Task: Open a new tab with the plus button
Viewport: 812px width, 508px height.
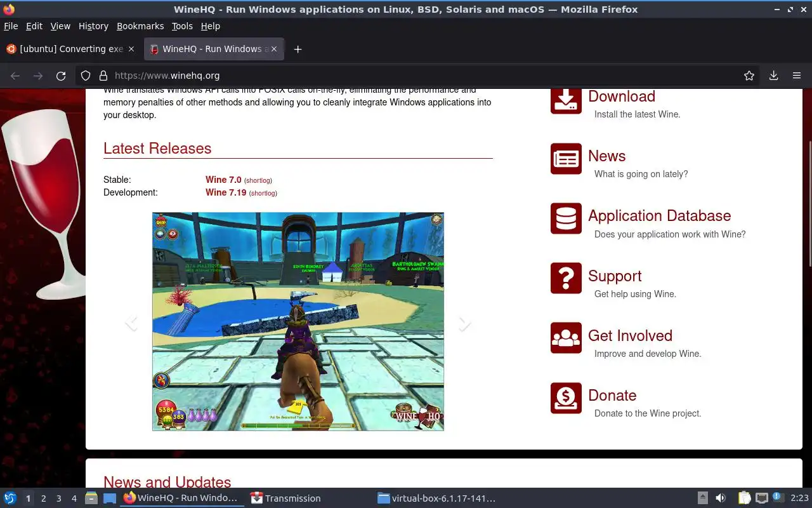Action: pyautogui.click(x=298, y=49)
